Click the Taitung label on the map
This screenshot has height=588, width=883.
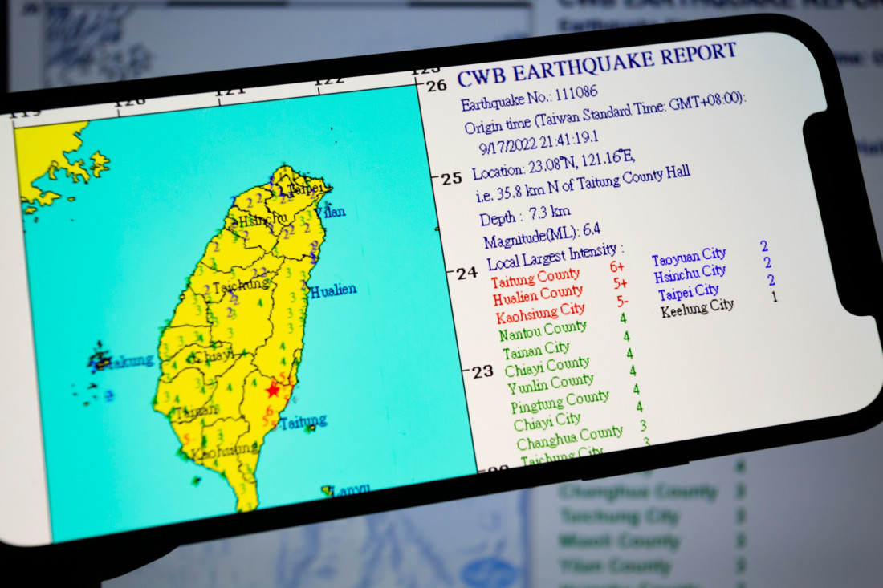[x=303, y=421]
